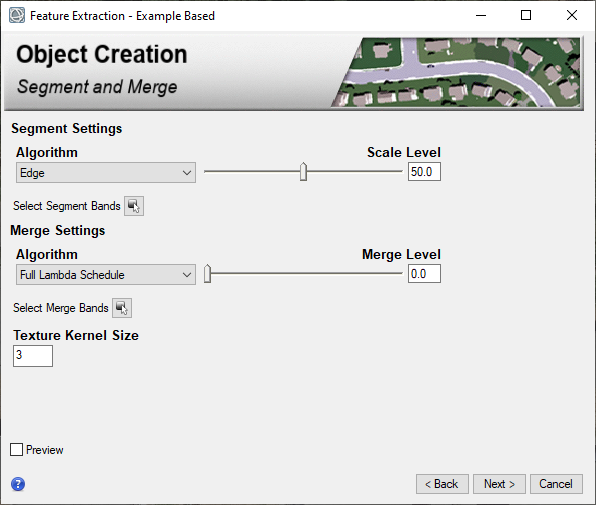Image resolution: width=596 pixels, height=505 pixels.
Task: Open the blue help question mark icon
Action: point(18,484)
